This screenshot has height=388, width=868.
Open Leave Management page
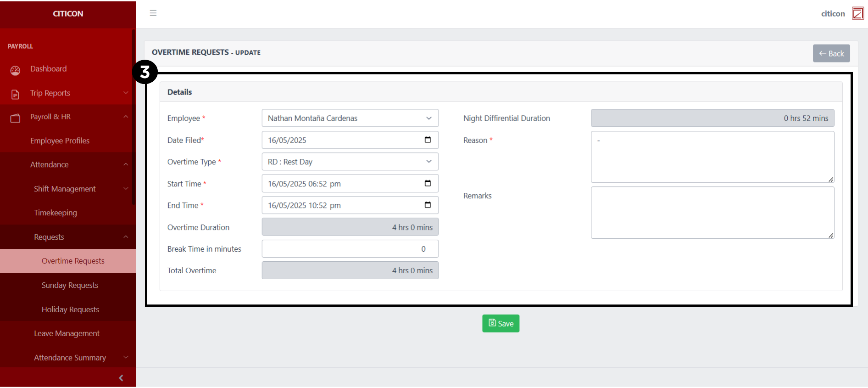(67, 333)
